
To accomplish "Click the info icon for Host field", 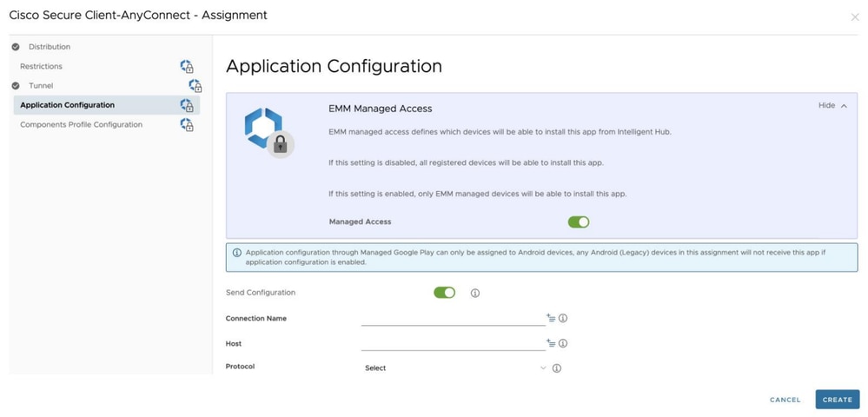I will (563, 343).
